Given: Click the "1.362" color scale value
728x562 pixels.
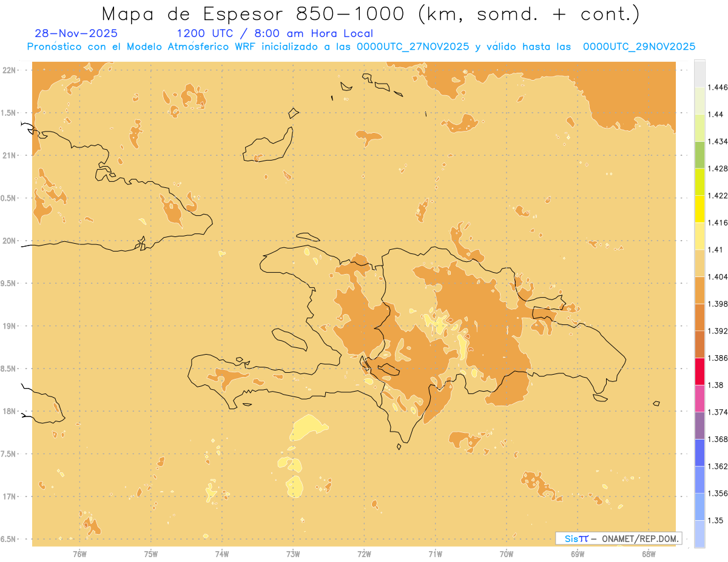Looking at the screenshot, I should (718, 466).
